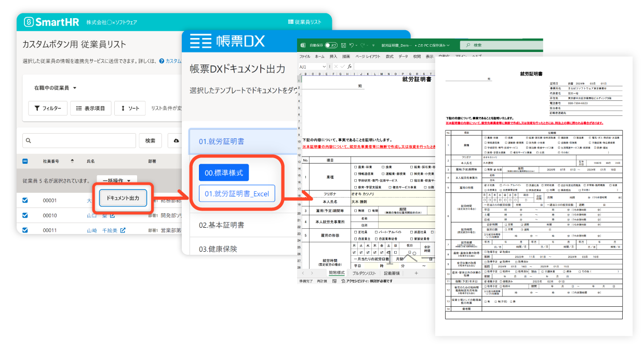Image resolution: width=644 pixels, height=351 pixels.
Task: Expand the 在職中の従業員 dropdown
Action: tap(55, 88)
